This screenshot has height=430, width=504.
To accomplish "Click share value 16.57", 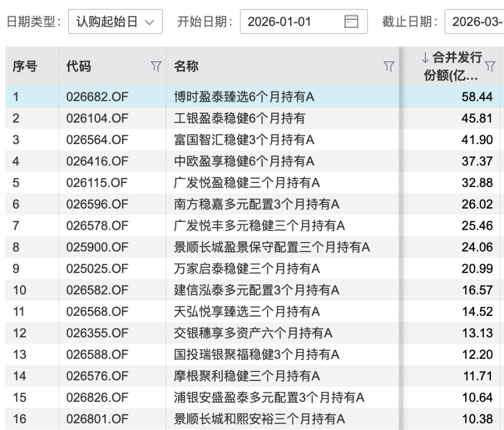I will (x=477, y=291).
